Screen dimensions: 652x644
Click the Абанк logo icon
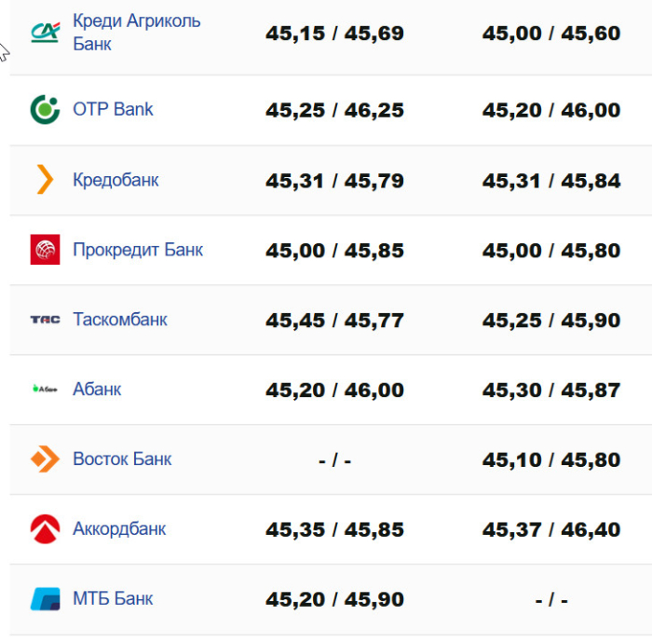(45, 389)
